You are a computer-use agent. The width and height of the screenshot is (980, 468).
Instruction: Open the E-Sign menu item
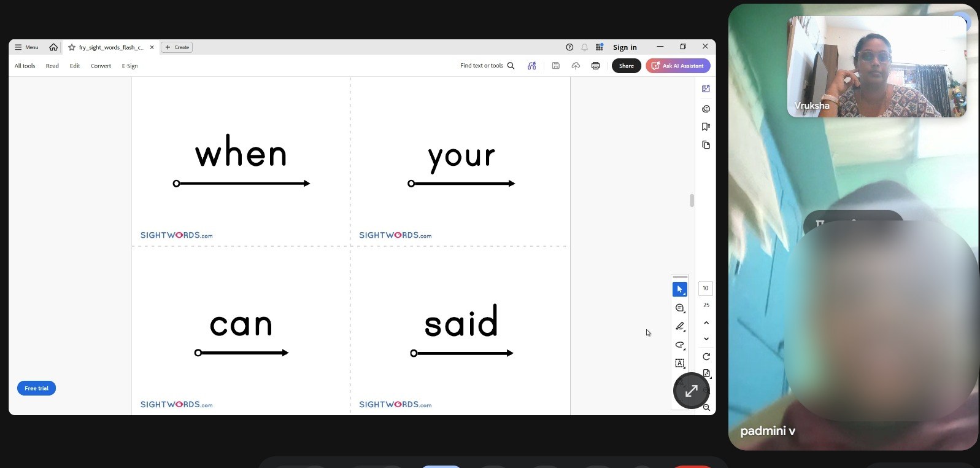[x=129, y=66]
